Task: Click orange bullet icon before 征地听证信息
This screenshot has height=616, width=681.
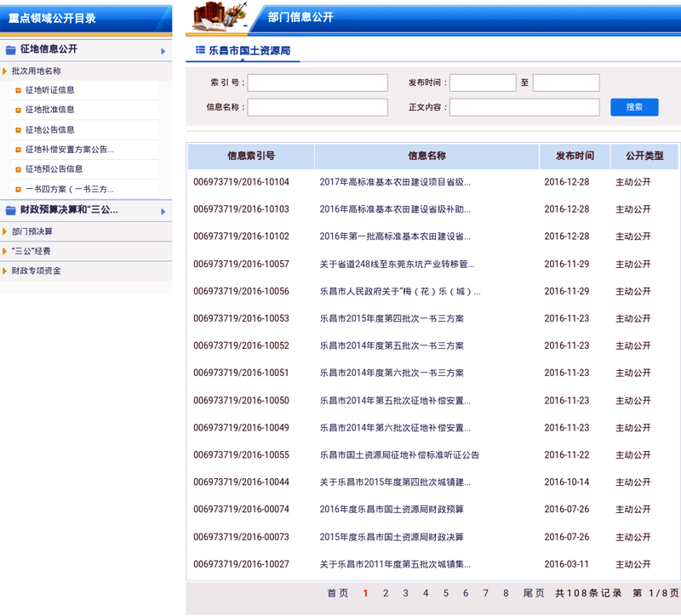Action: point(17,90)
